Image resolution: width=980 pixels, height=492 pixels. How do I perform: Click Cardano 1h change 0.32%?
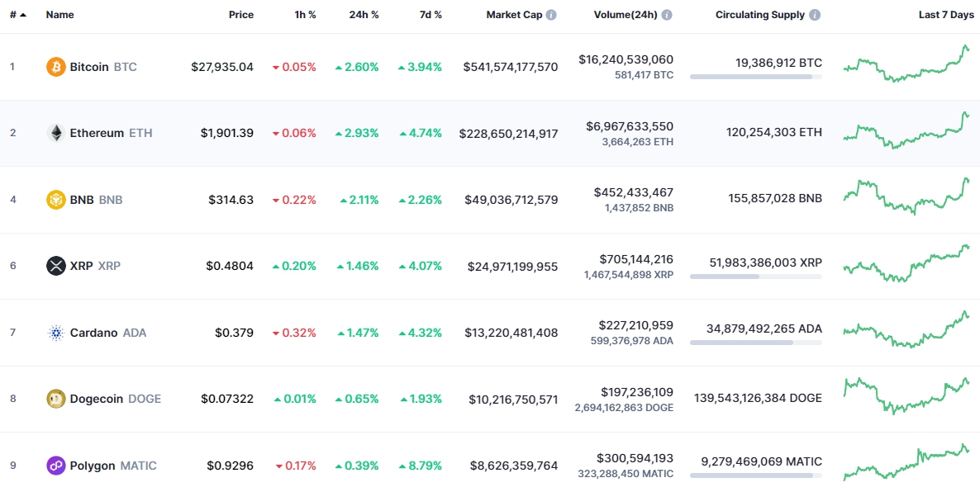[293, 333]
